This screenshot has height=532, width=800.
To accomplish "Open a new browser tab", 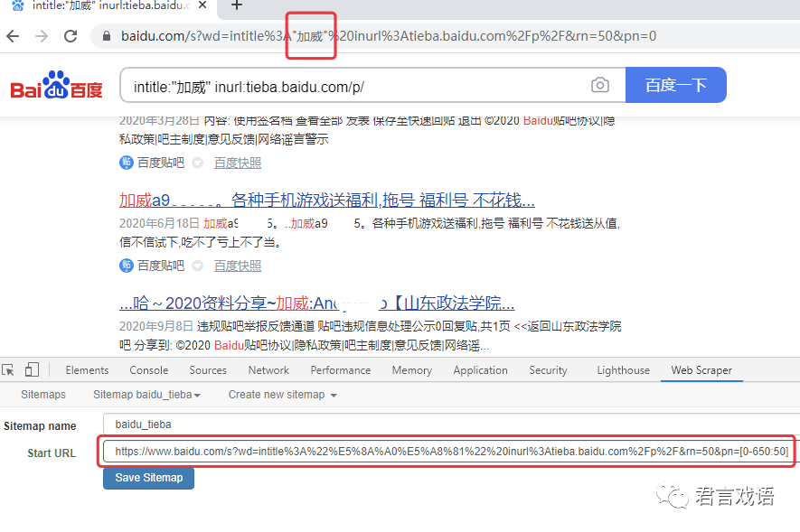I will pyautogui.click(x=237, y=5).
